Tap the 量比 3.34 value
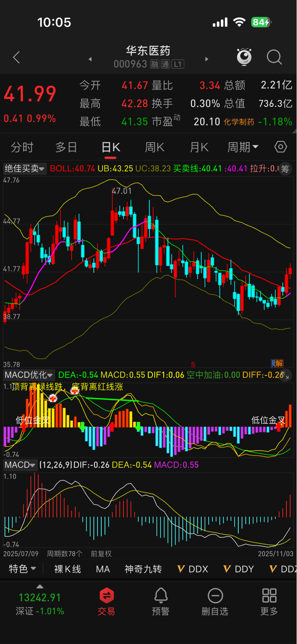This screenshot has height=644, width=297. coord(210,85)
